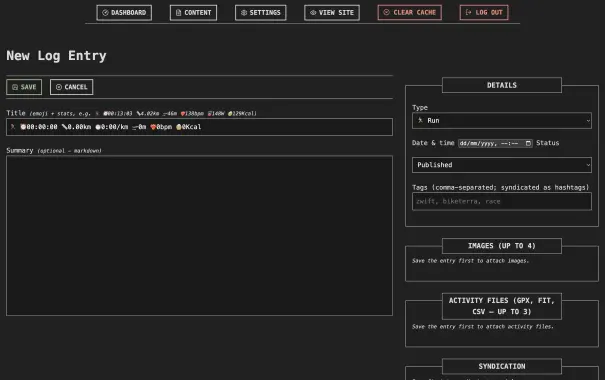605x380 pixels.
Task: Open the Dashboard page
Action: coord(124,13)
